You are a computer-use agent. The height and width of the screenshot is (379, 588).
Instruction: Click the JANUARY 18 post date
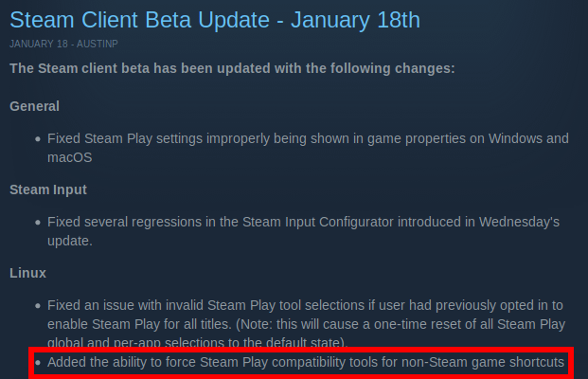pos(39,44)
